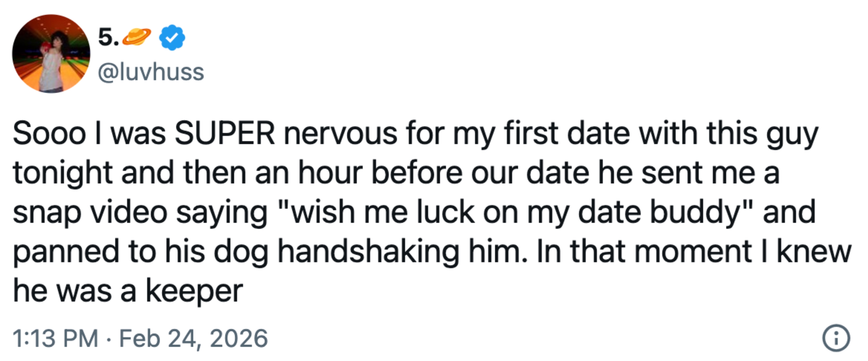This screenshot has width=868, height=361.
Task: Open the profile avatar photo
Action: [51, 54]
